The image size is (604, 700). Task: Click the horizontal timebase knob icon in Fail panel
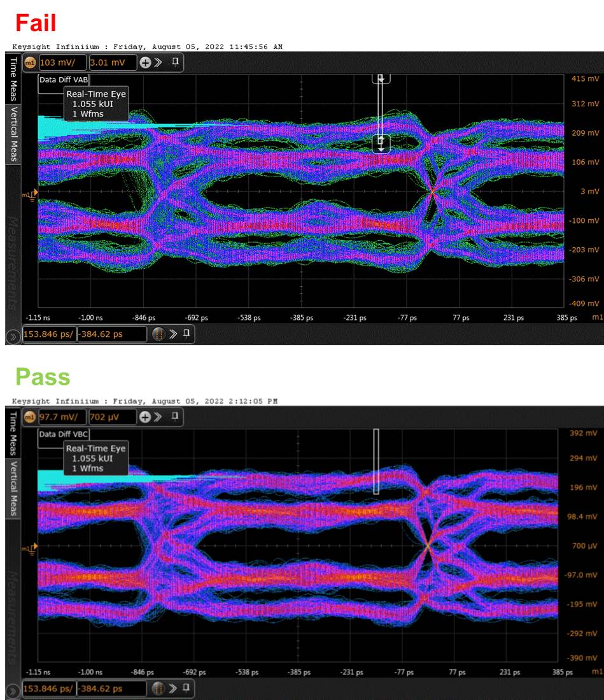coord(158,334)
